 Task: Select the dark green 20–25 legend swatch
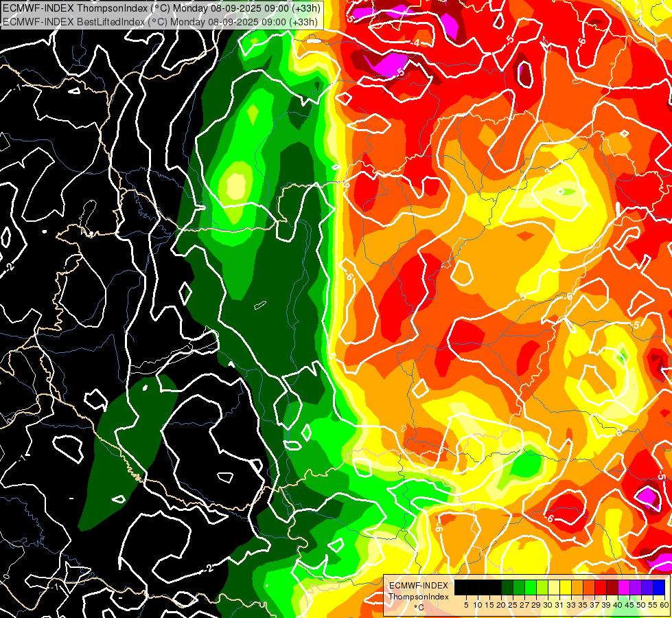(507, 588)
